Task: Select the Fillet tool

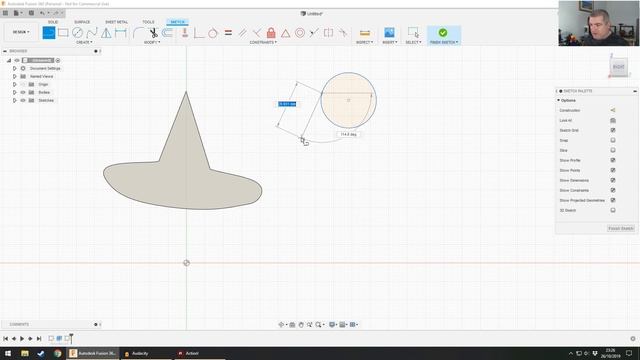Action: [x=139, y=33]
